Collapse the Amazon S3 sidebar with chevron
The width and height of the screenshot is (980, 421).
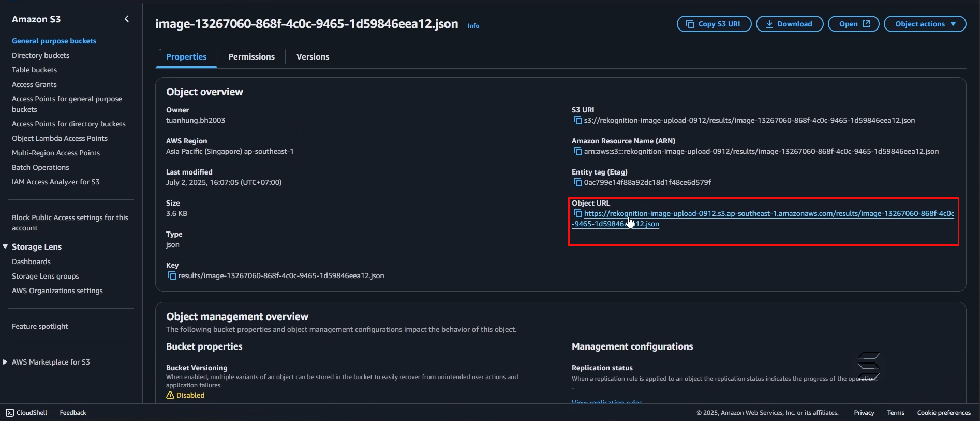pos(127,19)
